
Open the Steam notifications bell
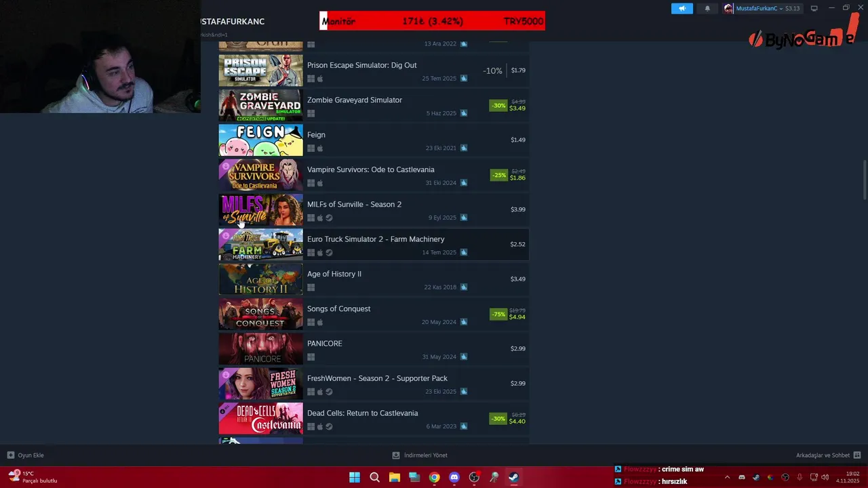(x=707, y=8)
